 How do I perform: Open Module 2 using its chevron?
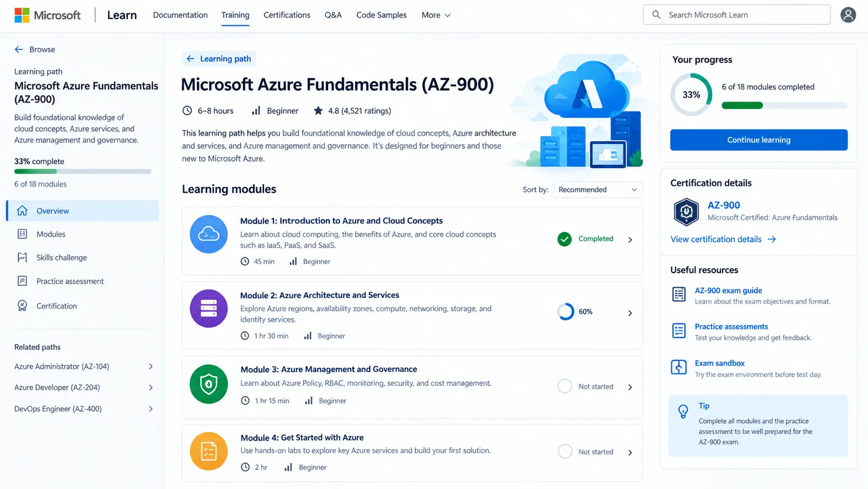[630, 313]
